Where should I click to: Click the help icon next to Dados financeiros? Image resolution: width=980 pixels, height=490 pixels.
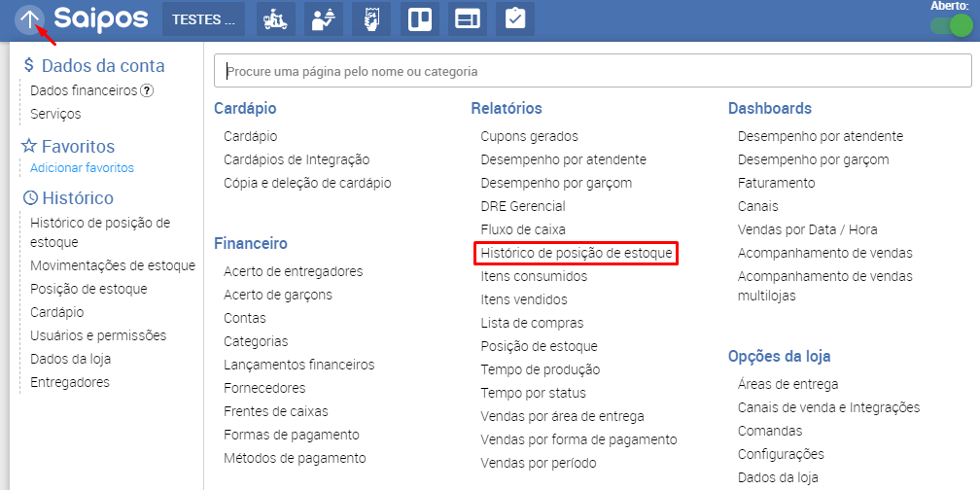(x=147, y=91)
